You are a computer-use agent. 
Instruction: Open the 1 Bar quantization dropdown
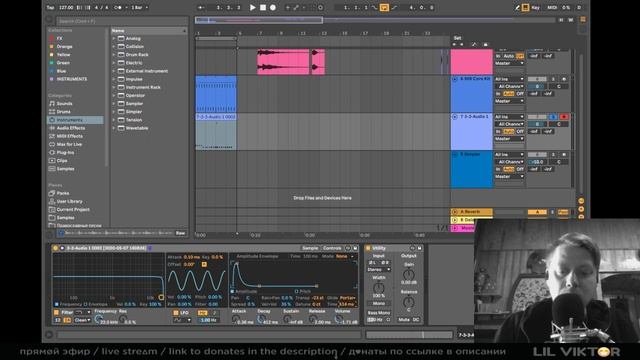[140, 7]
